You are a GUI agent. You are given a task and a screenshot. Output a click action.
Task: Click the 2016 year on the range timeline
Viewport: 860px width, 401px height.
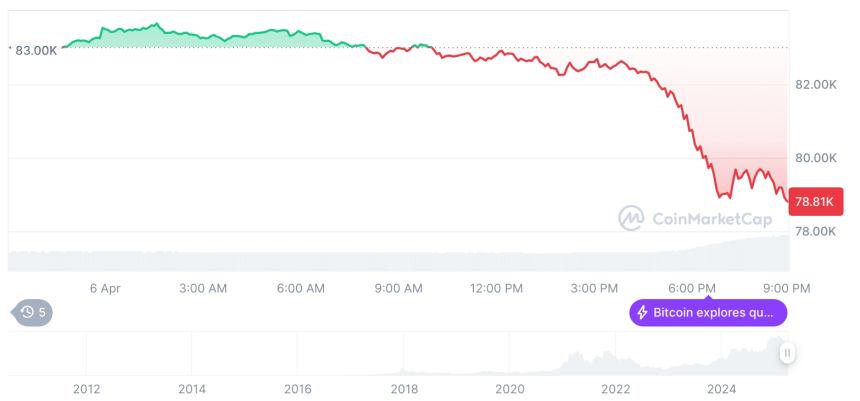click(298, 389)
